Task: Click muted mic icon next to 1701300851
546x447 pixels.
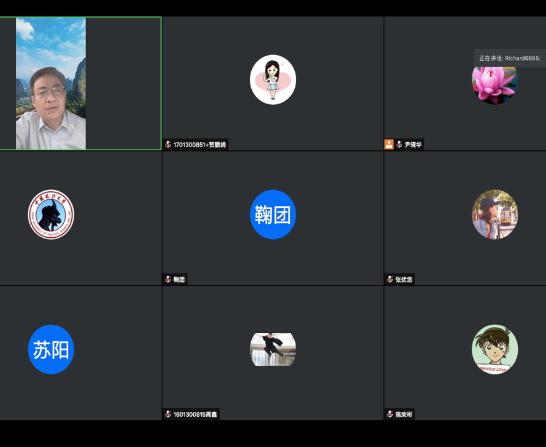Action: tap(168, 144)
